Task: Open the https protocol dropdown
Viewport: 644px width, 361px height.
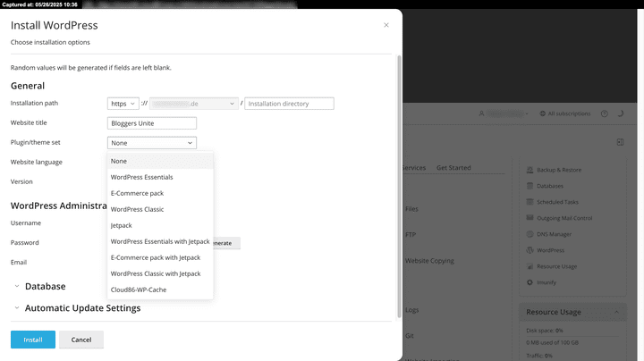Action: click(123, 104)
